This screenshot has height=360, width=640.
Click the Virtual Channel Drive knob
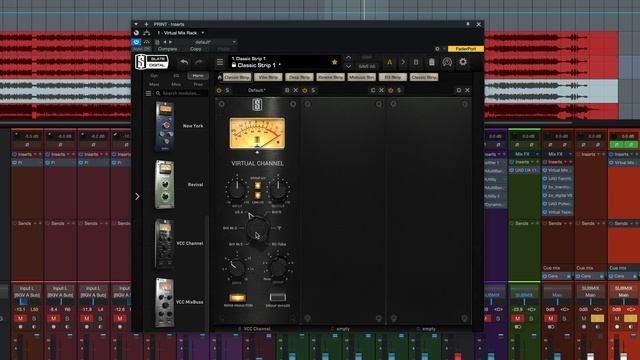click(x=236, y=268)
